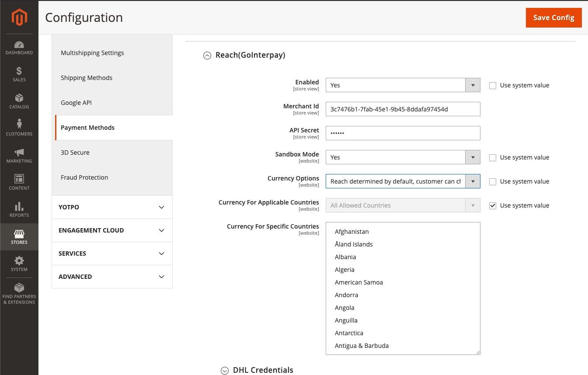Open Fraud Protection tab
The width and height of the screenshot is (588, 375).
coord(112,177)
